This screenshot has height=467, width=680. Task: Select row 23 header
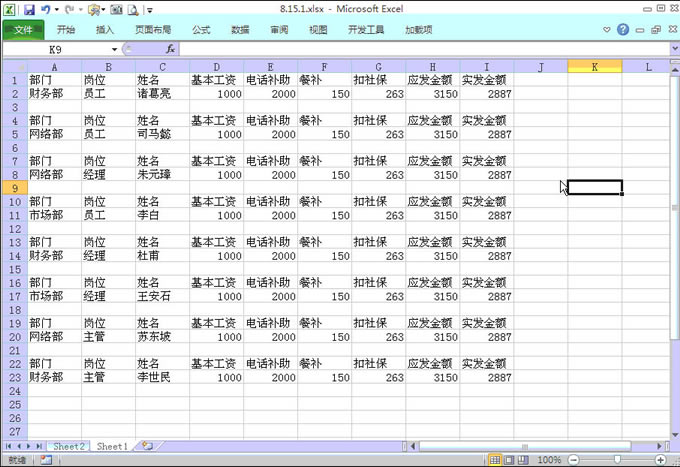click(x=15, y=377)
